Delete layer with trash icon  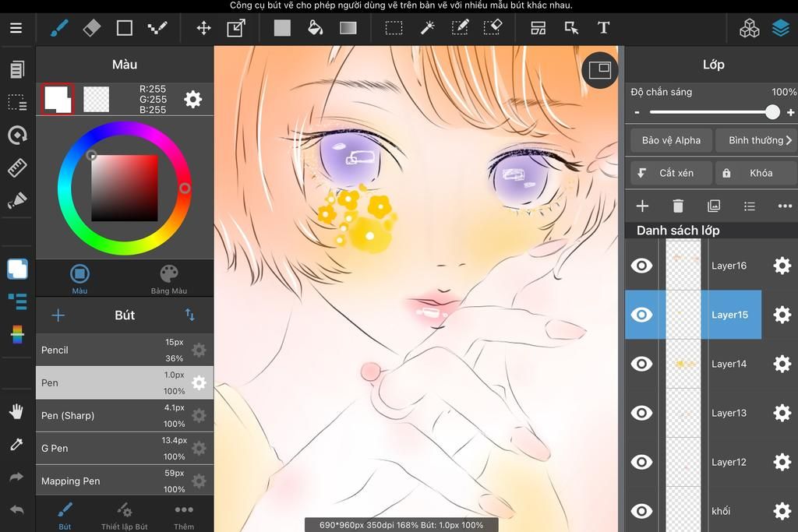(x=678, y=206)
